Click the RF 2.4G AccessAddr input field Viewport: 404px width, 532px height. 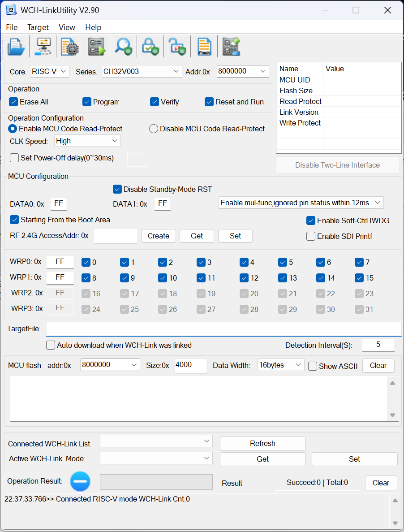116,236
